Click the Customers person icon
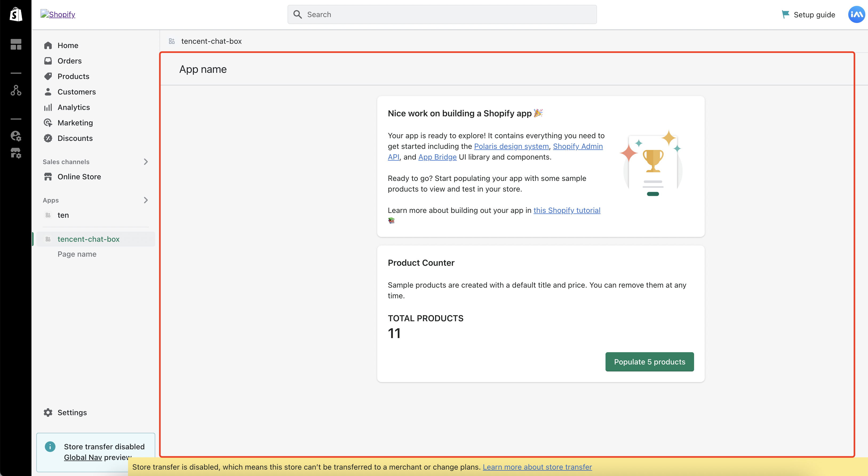Image resolution: width=868 pixels, height=476 pixels. 48,92
